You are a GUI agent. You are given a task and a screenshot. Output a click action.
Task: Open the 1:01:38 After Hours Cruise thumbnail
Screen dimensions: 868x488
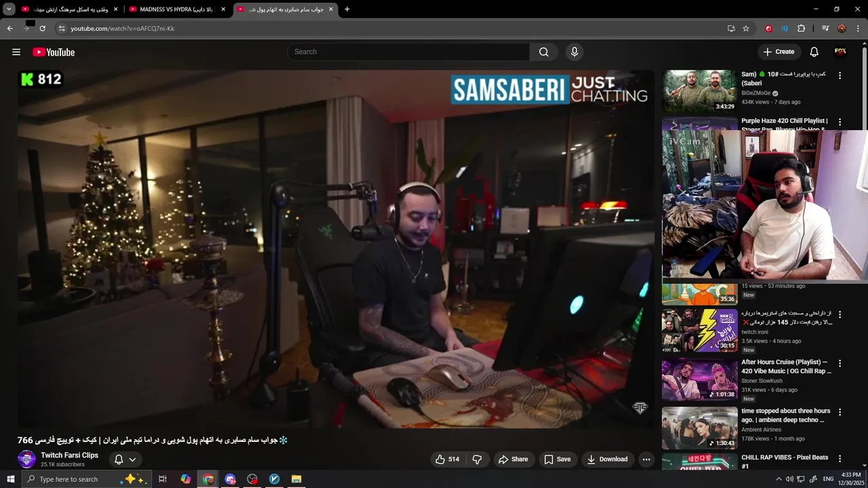[x=700, y=380]
